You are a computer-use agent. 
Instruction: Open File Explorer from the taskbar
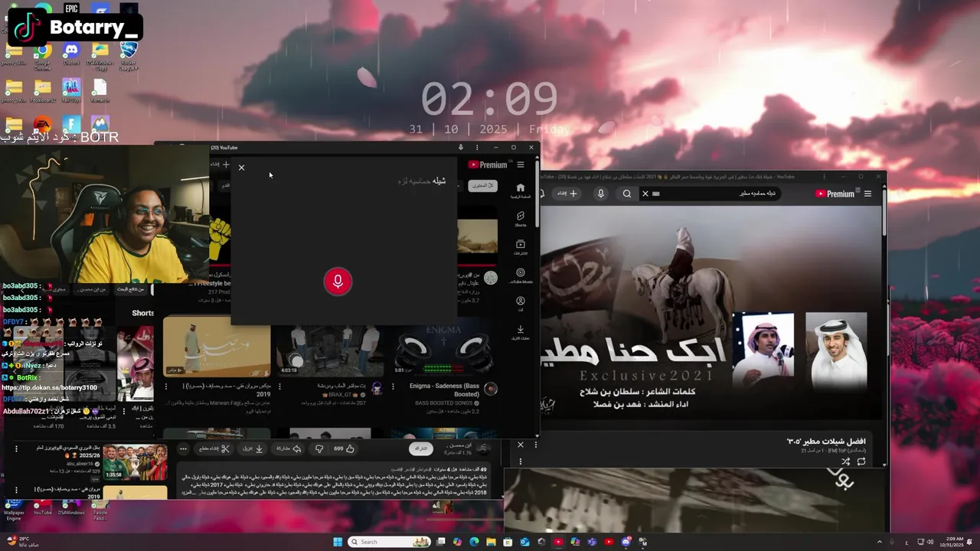(491, 542)
